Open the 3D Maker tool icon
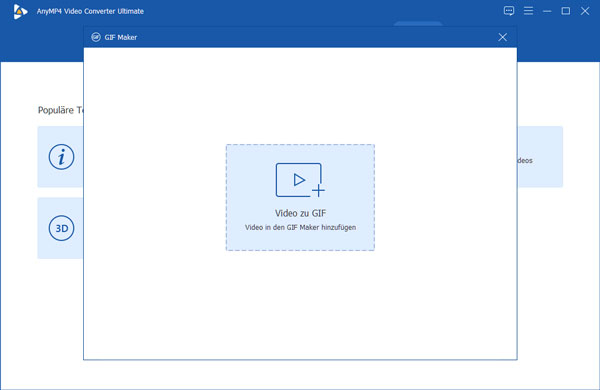This screenshot has width=600, height=390. (61, 228)
